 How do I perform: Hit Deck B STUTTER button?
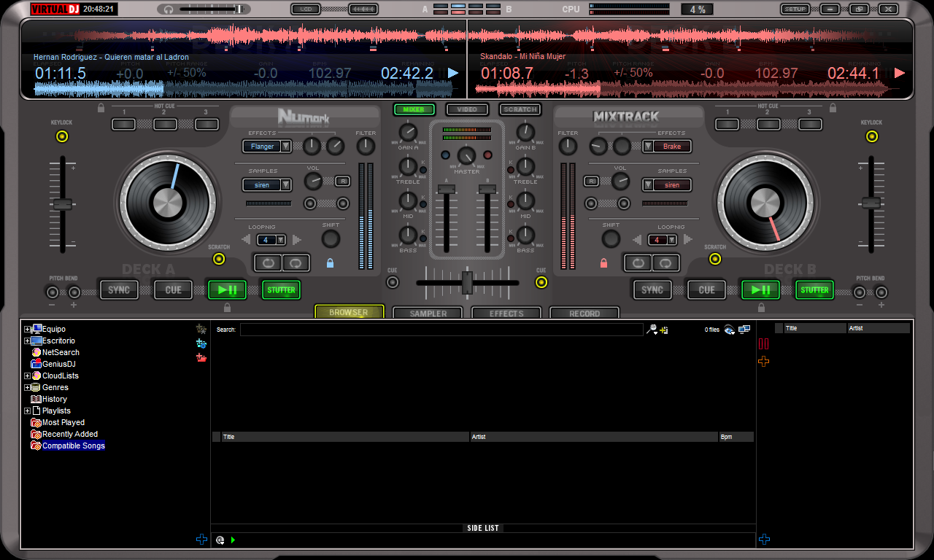[814, 289]
